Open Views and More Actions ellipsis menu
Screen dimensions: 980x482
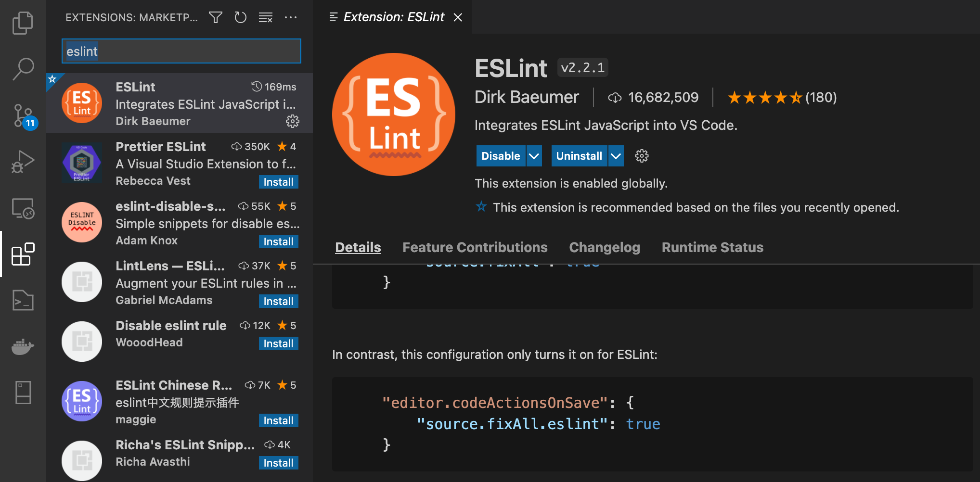click(291, 17)
